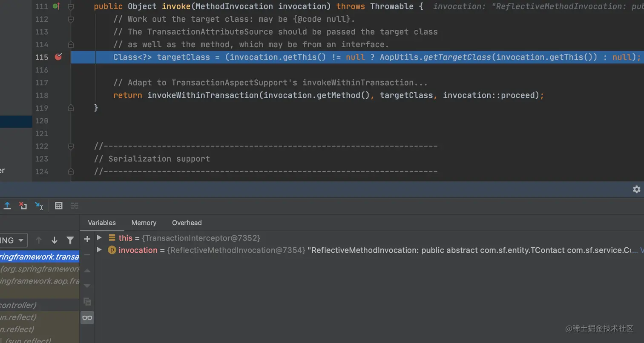Toggle the breakpoint on line 115
This screenshot has width=644, height=343.
click(58, 57)
